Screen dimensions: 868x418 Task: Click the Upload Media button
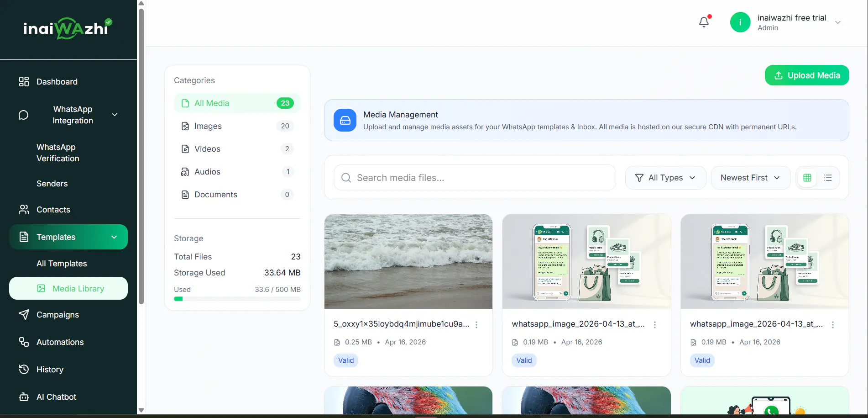pos(807,75)
